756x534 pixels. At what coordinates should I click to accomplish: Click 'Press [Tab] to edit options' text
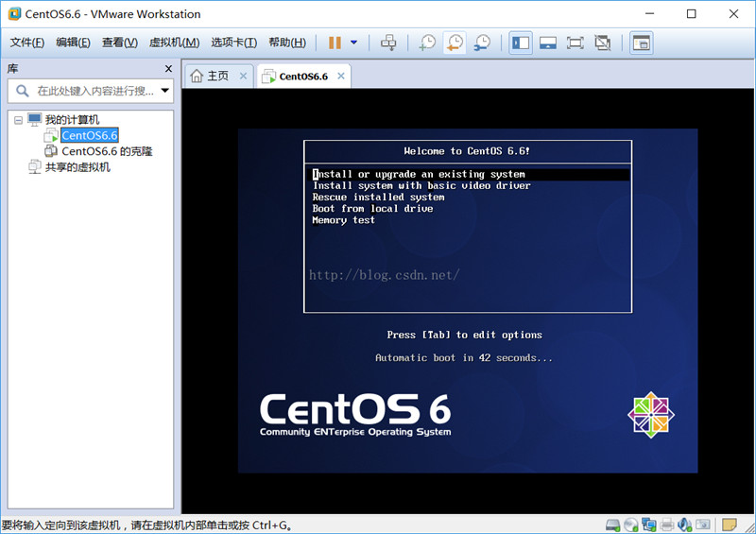point(464,335)
